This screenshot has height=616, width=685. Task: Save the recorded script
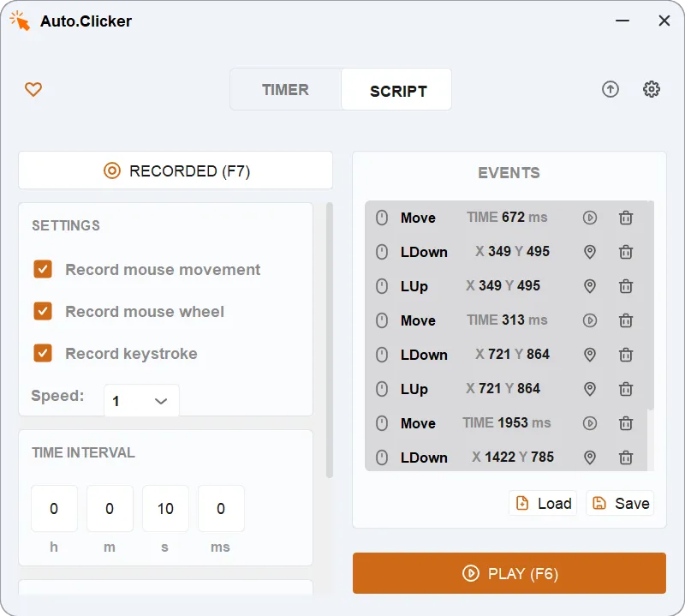tap(621, 504)
